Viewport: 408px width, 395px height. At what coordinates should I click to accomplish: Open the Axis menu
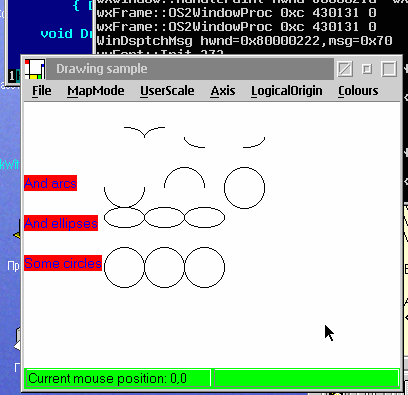coord(223,91)
